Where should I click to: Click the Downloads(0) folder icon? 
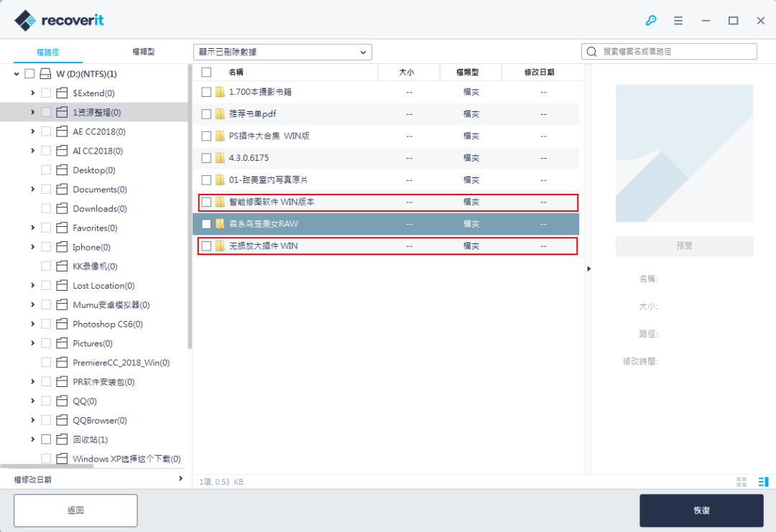point(62,209)
